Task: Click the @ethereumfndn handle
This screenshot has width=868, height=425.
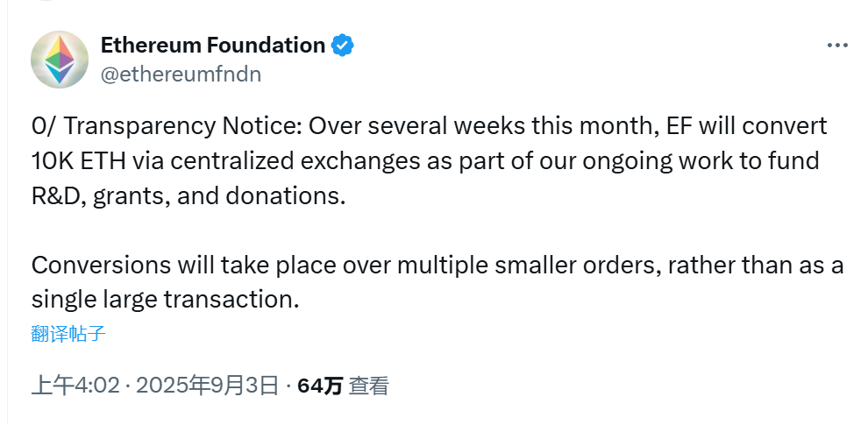Action: click(181, 74)
